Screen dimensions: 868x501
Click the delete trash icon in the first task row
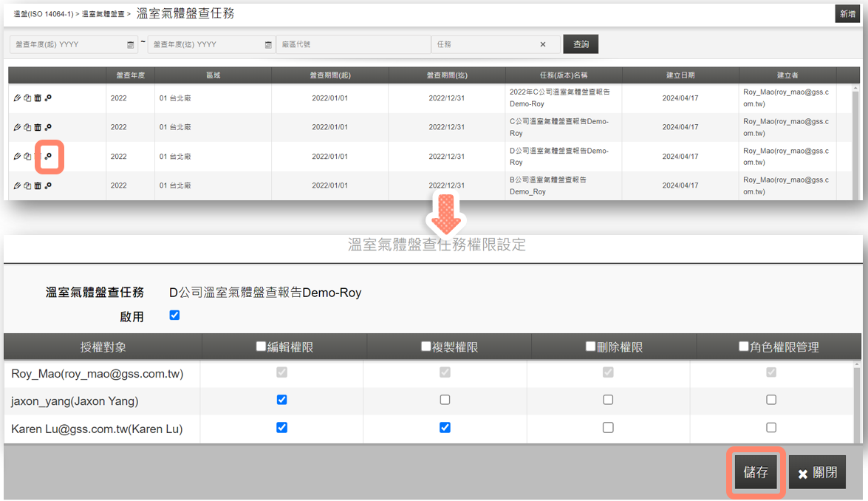click(38, 98)
